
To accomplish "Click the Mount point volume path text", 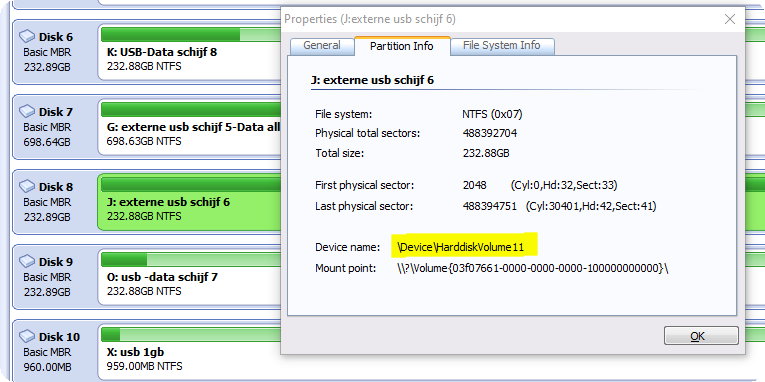I will 532,268.
